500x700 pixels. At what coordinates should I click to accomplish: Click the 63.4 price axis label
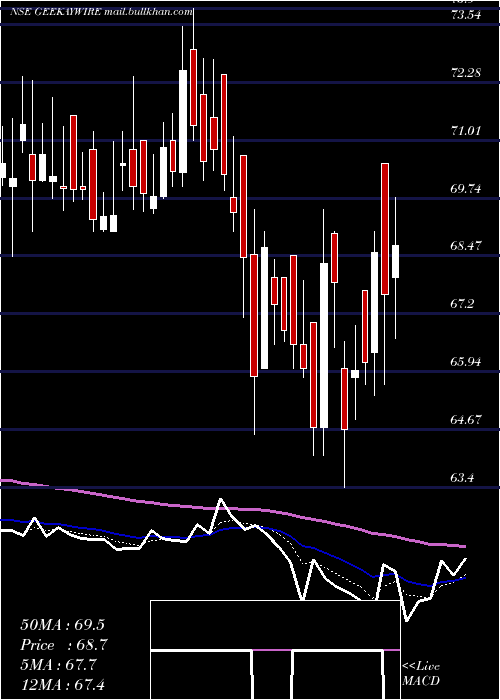point(462,477)
